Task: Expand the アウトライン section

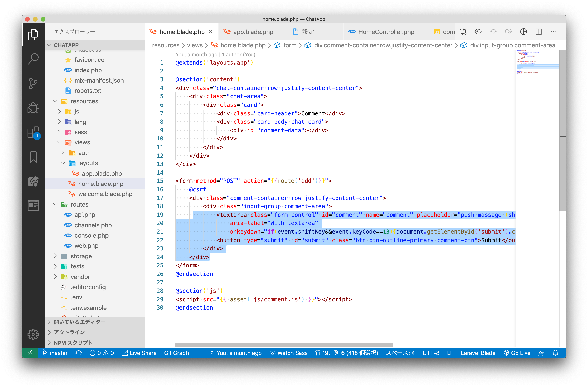Action: pos(95,332)
